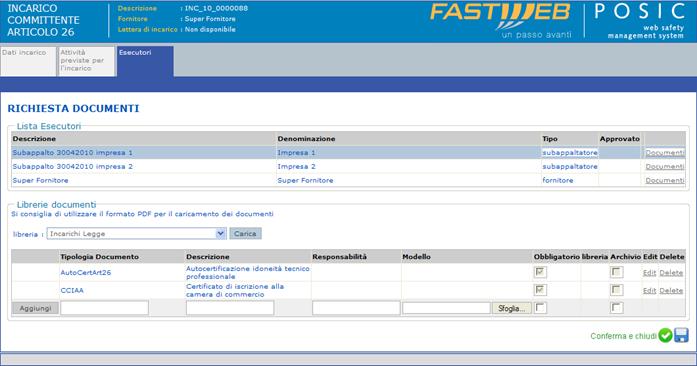
Task: Open the libreria dropdown showing Incarichi Legge
Action: [x=136, y=233]
